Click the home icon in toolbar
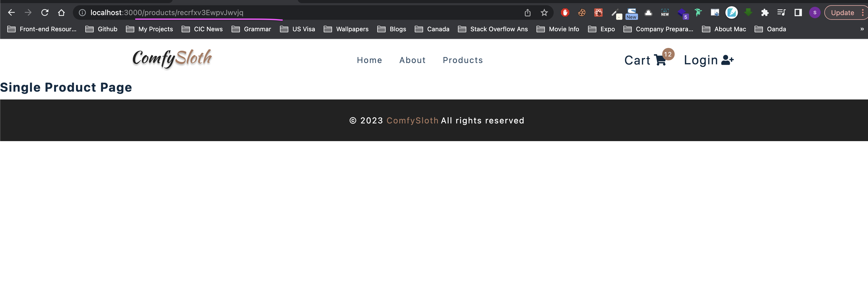The image size is (868, 301). tap(61, 12)
